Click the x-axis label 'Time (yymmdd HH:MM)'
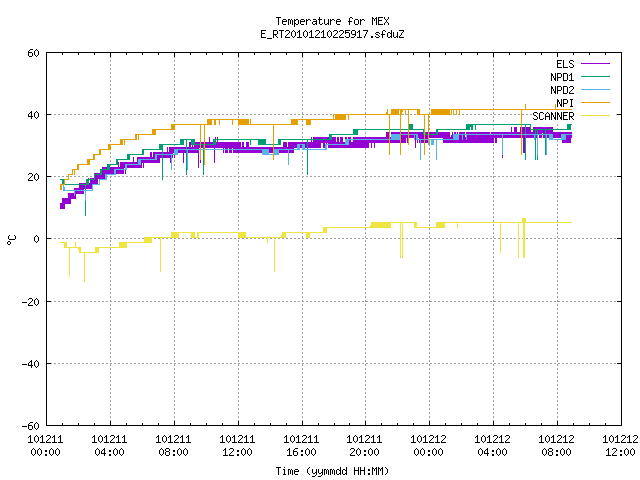 [332, 471]
